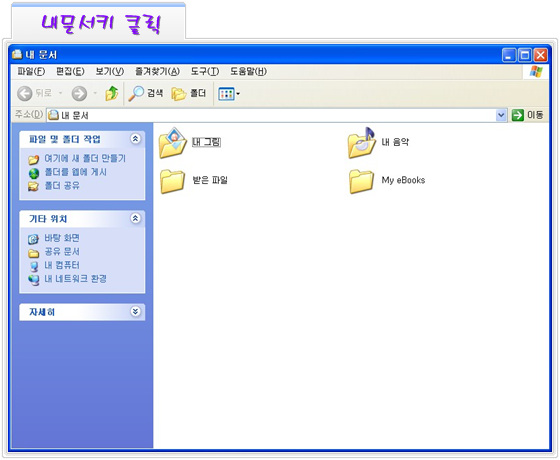The width and height of the screenshot is (560, 460).
Task: Click the folder sharing hand icon
Action: [x=34, y=186]
